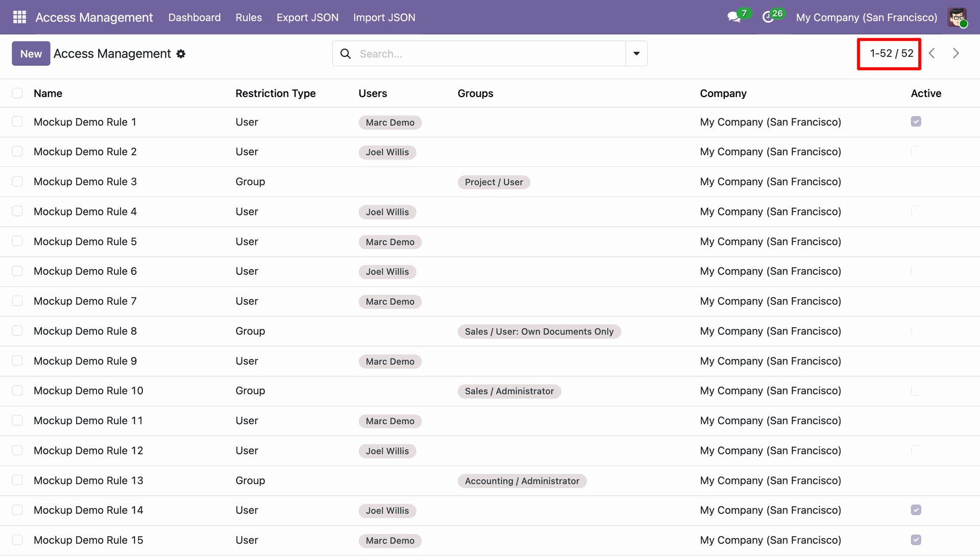Click the magnifier search icon
The width and height of the screenshot is (980, 557).
346,54
